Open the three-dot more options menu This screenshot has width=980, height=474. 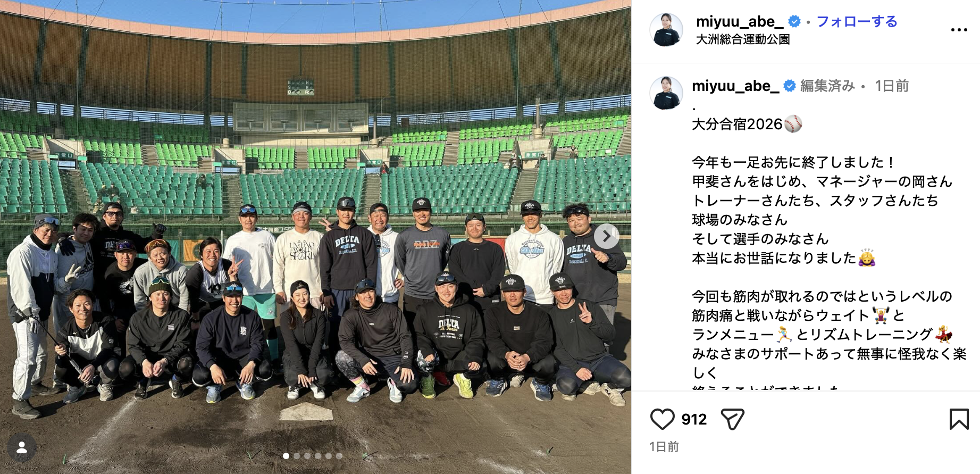click(x=959, y=30)
